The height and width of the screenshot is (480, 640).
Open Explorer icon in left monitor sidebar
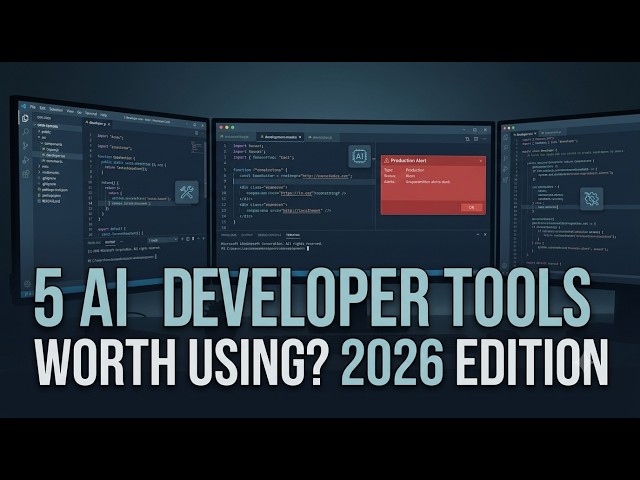(x=25, y=118)
